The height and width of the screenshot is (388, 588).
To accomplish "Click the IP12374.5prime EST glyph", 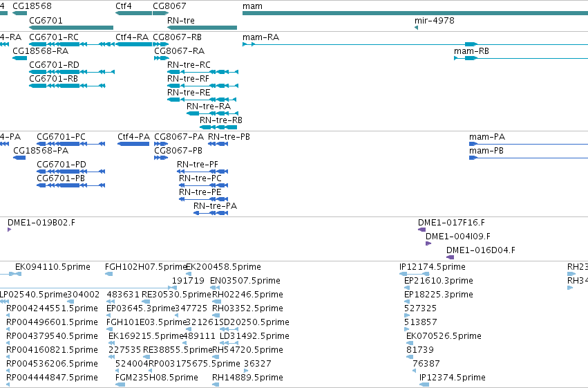I will [x=424, y=385].
